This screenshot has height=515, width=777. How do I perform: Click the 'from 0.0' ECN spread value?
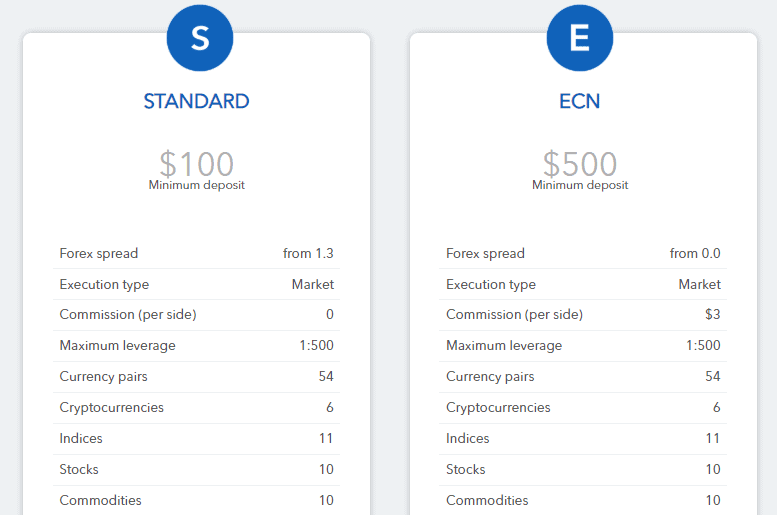695,253
